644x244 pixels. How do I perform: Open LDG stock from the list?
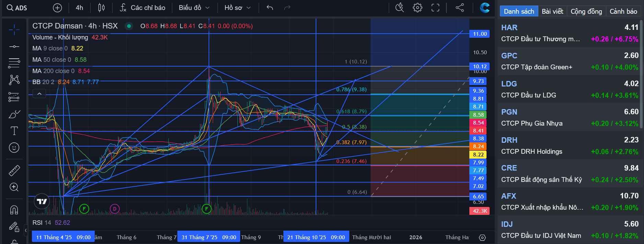[570, 89]
